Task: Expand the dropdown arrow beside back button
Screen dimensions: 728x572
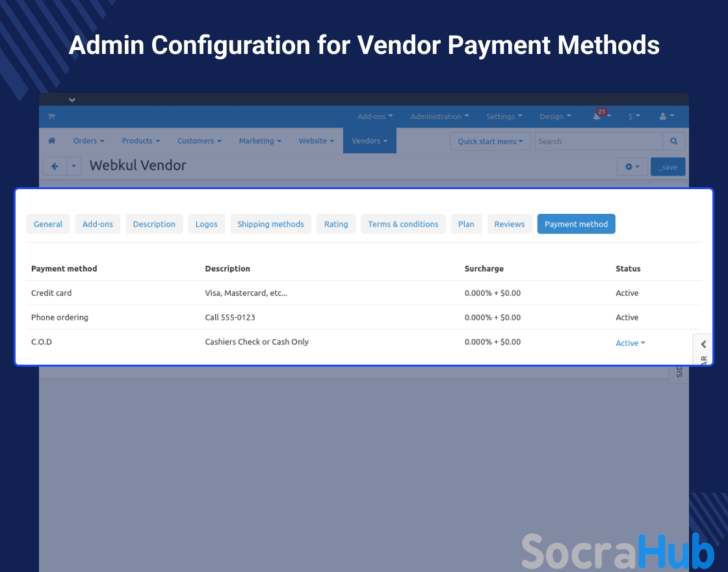Action: [x=74, y=166]
